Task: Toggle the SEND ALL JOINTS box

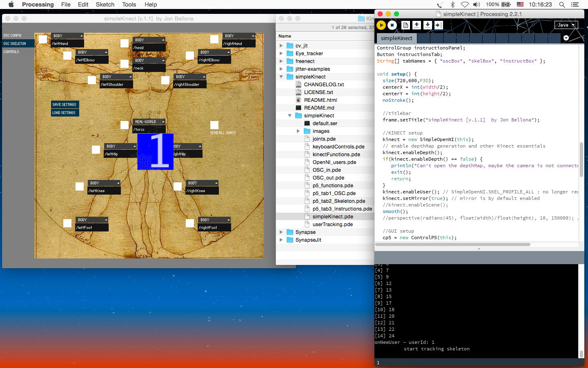Action: point(214,125)
